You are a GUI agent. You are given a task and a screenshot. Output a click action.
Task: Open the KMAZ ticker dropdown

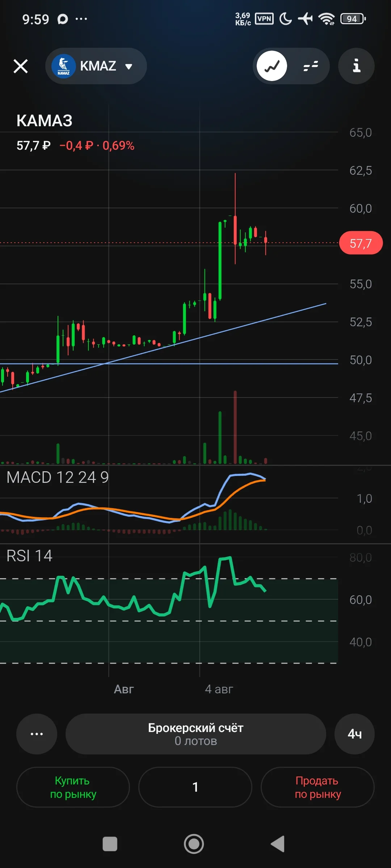click(x=96, y=66)
